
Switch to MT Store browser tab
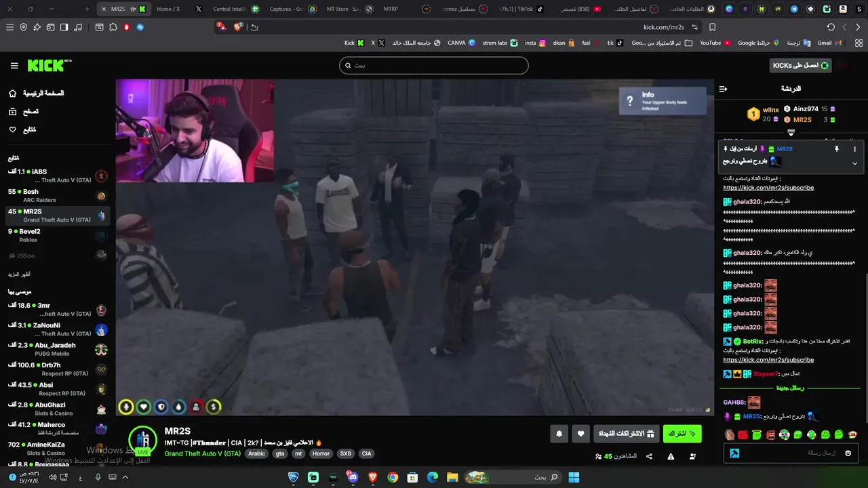(x=350, y=9)
